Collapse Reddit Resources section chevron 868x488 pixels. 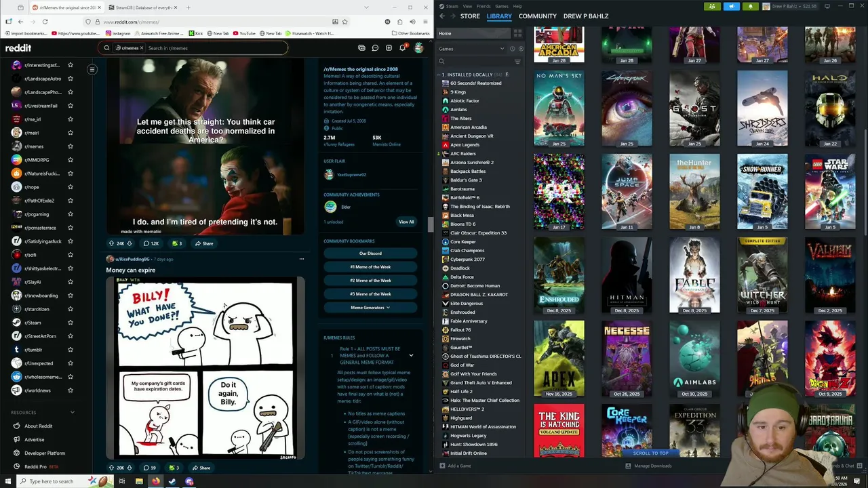(x=73, y=412)
